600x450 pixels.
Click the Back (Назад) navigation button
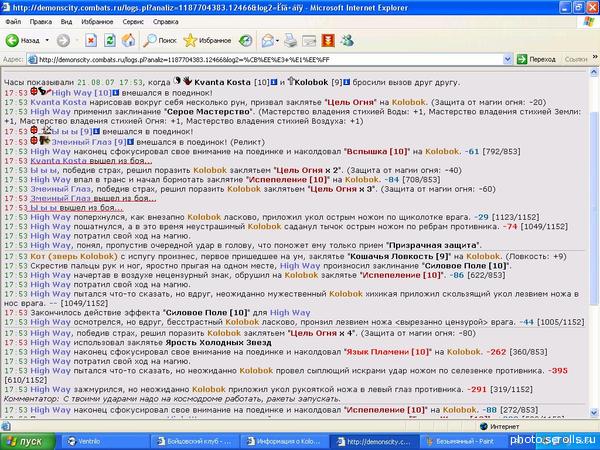point(24,40)
